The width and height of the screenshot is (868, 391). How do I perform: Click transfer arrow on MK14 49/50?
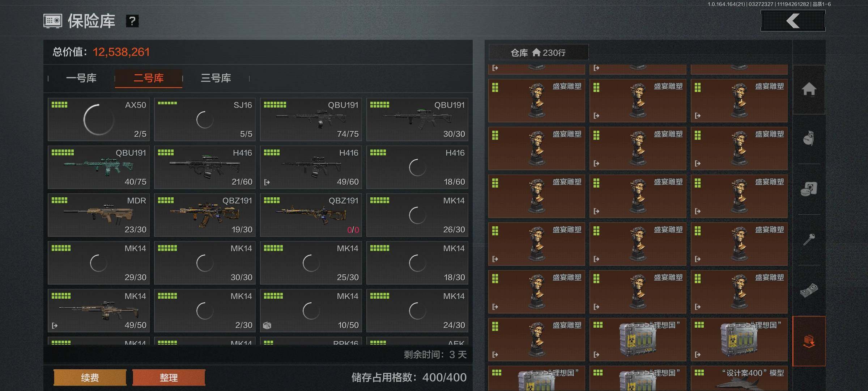[55, 325]
